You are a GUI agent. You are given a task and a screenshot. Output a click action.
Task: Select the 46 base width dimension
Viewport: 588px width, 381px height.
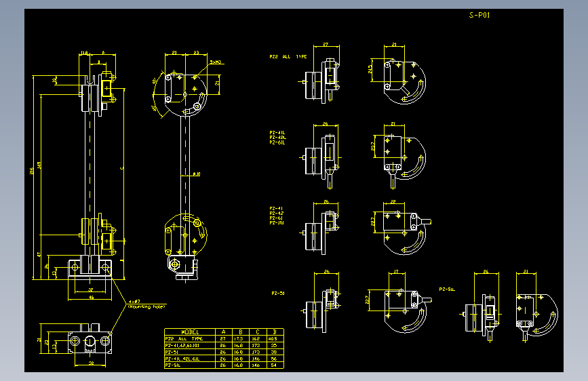pos(91,298)
